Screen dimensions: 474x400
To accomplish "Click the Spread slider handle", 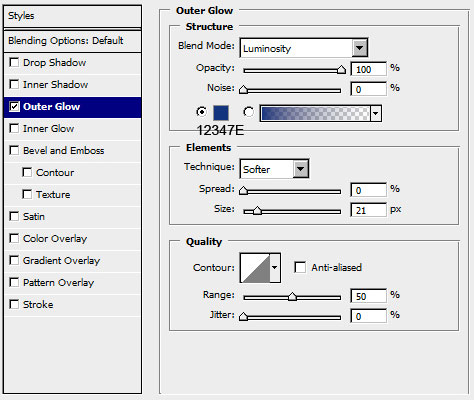I will click(244, 190).
